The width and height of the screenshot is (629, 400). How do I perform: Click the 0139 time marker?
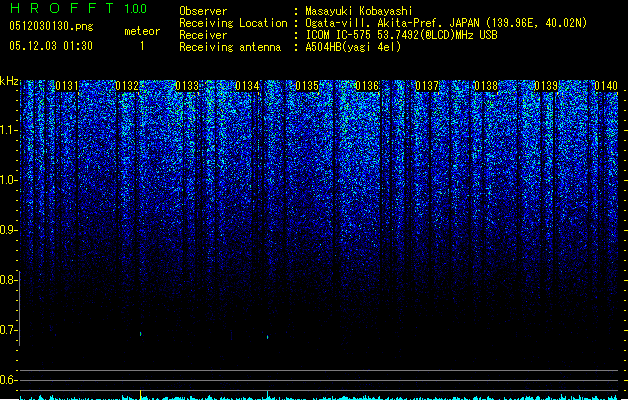(x=546, y=86)
